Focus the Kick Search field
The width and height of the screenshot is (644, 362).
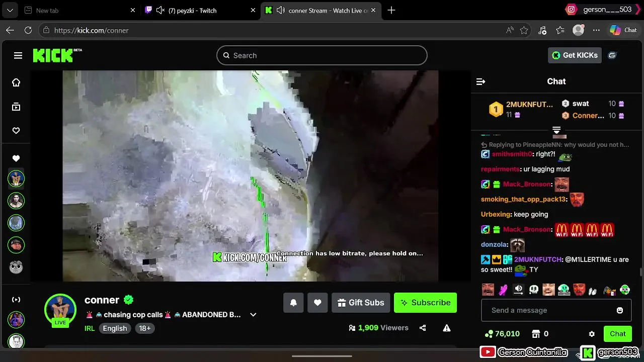322,55
